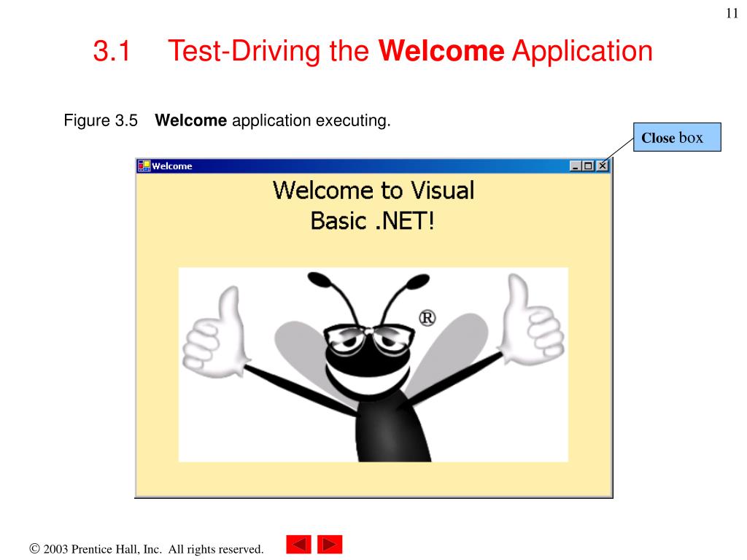
Task: Click the previous slide red arrow button
Action: (298, 544)
